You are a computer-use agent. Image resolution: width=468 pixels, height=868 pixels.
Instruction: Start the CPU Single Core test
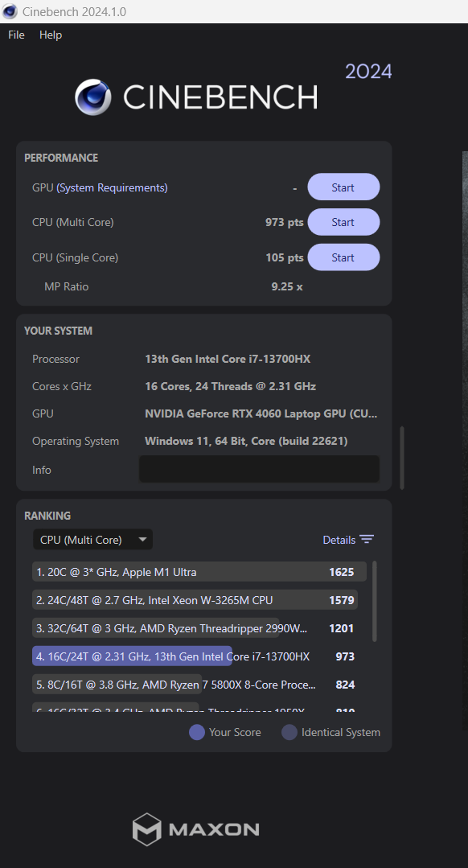(343, 257)
